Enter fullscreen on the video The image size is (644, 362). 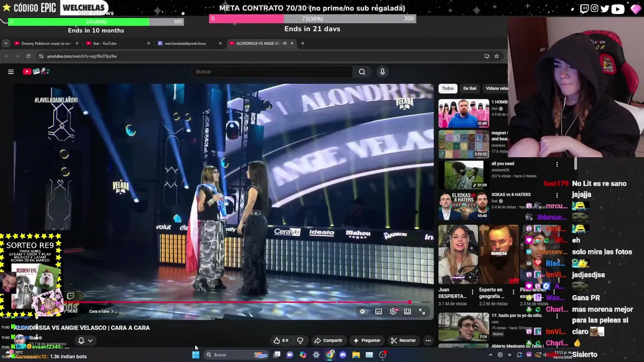click(422, 312)
